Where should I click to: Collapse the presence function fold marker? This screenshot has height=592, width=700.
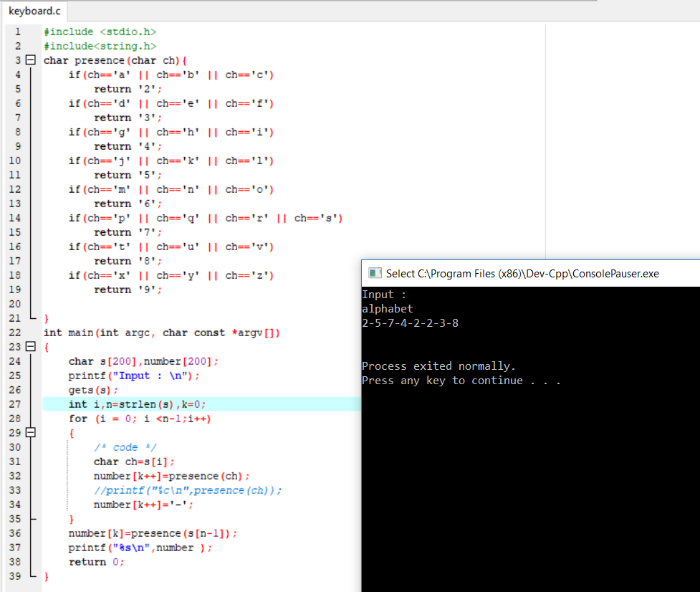tap(30, 59)
